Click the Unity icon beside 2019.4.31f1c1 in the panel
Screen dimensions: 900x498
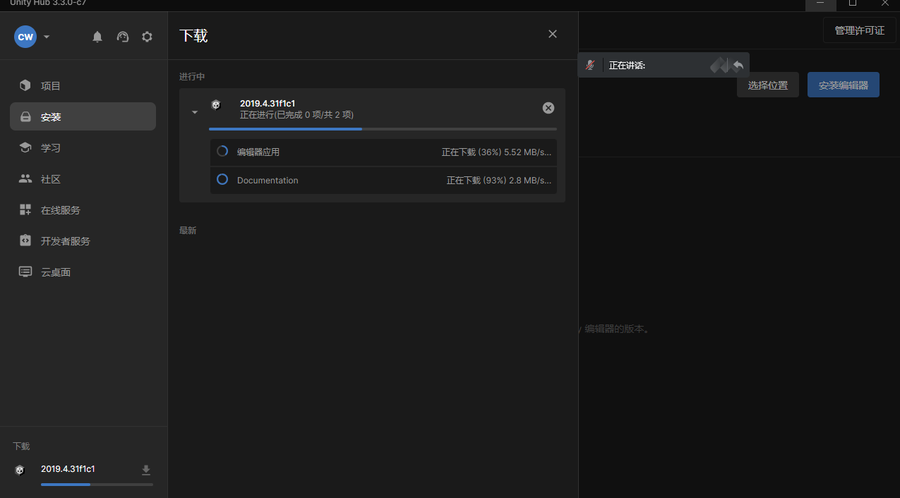click(216, 104)
